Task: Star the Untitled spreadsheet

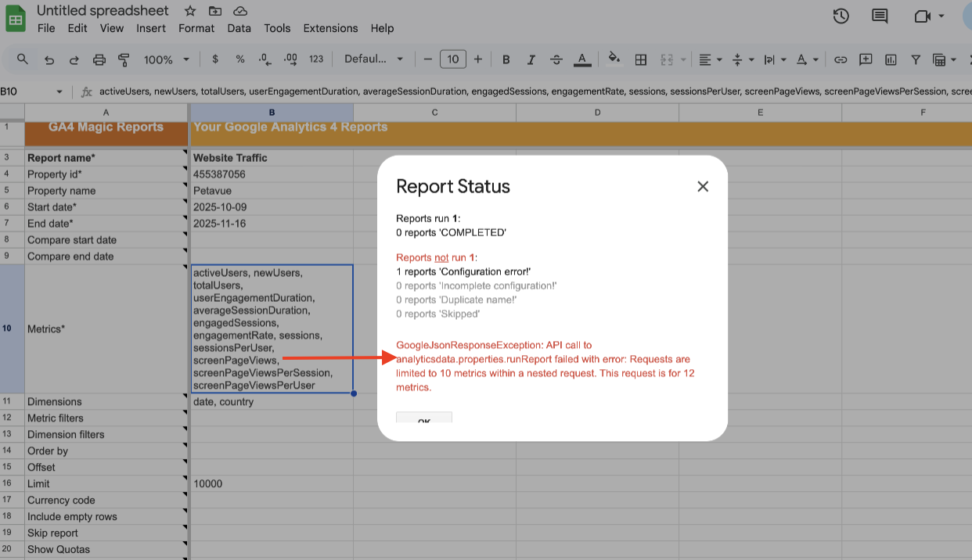Action: coord(190,11)
